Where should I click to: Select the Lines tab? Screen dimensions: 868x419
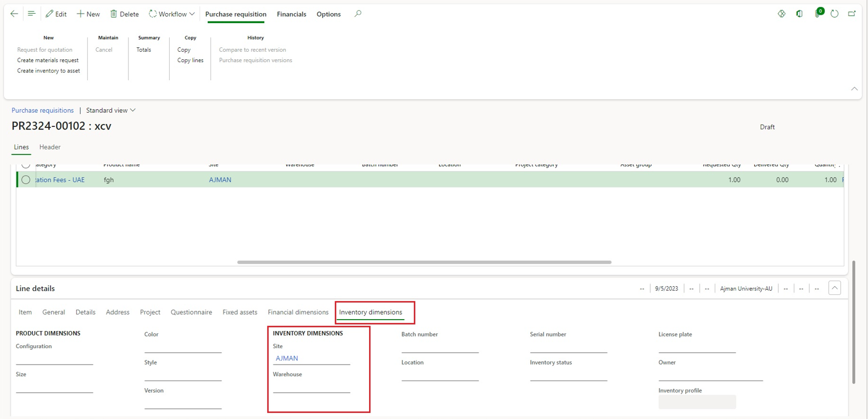point(21,147)
